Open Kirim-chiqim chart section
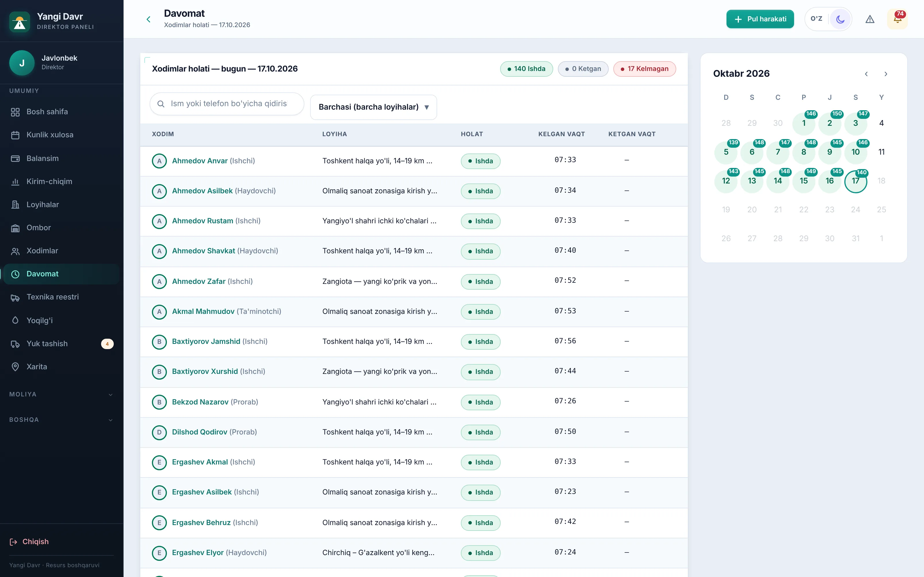Image resolution: width=924 pixels, height=577 pixels. pos(61,182)
